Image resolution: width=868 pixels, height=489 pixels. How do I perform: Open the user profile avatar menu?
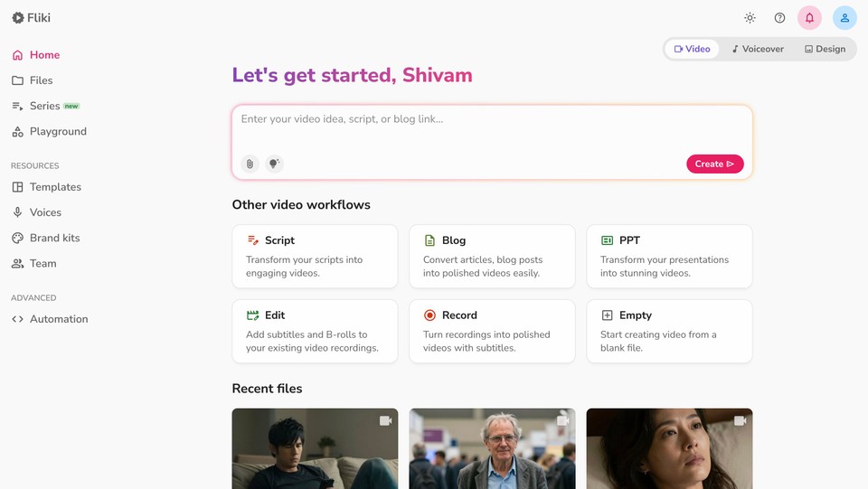[x=844, y=18]
